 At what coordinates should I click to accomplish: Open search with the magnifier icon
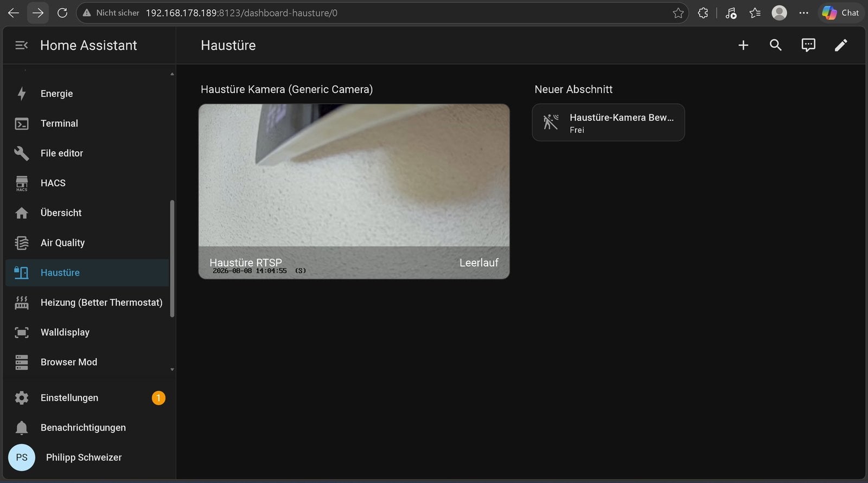tap(776, 46)
